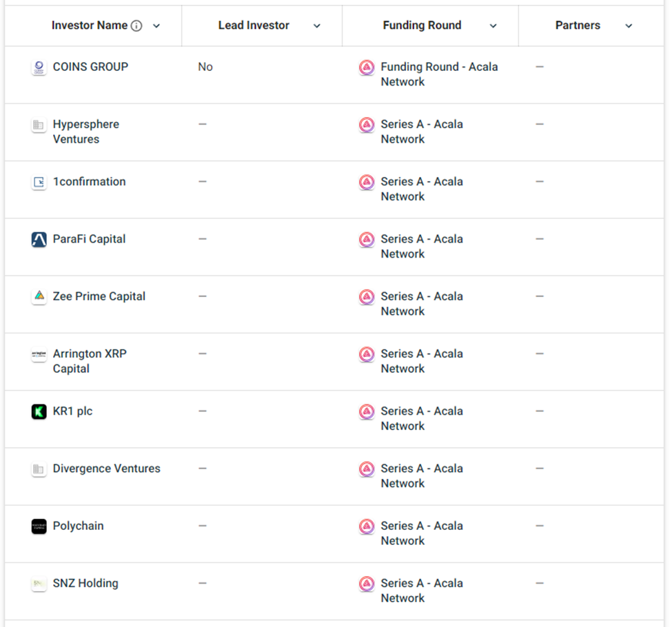The width and height of the screenshot is (672, 627).
Task: Open the Lead Investor column dropdown
Action: (317, 25)
